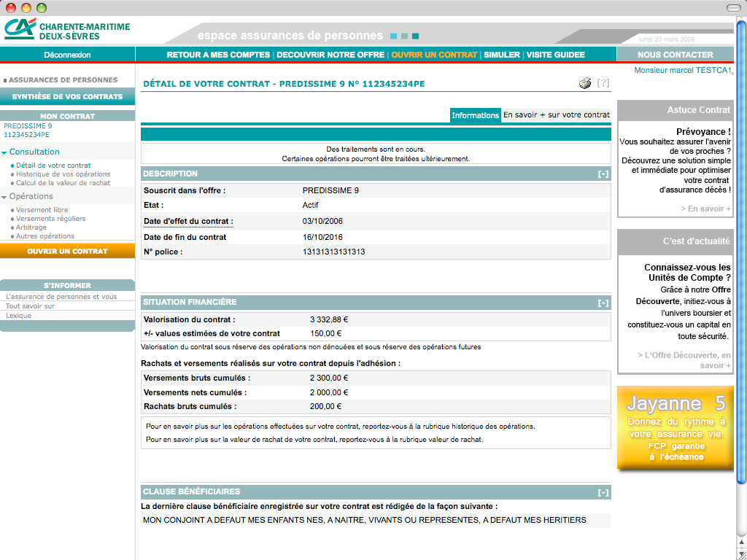
Task: Collapse the Situation Financière section
Action: click(x=603, y=303)
